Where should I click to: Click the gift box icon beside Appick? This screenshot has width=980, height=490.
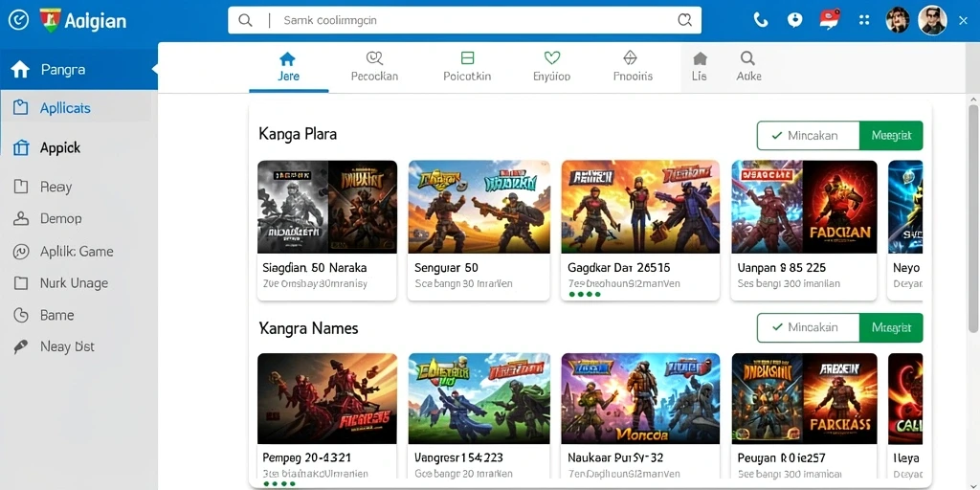(21, 147)
